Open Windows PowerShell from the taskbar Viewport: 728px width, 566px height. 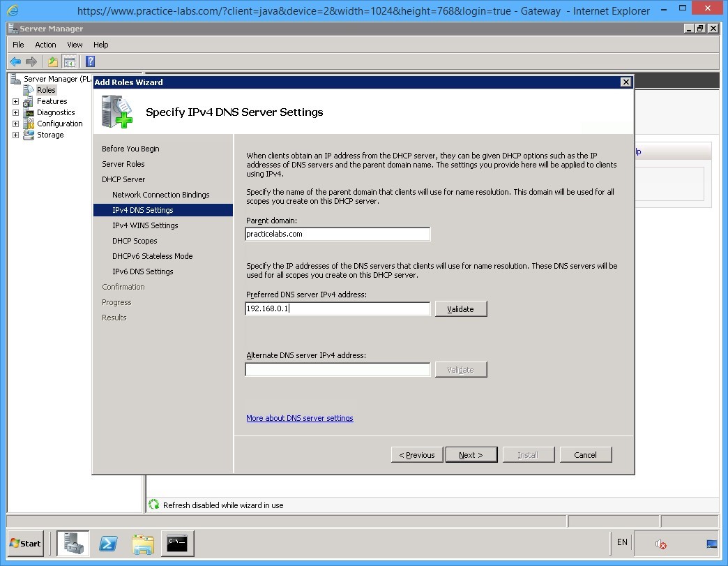point(108,544)
